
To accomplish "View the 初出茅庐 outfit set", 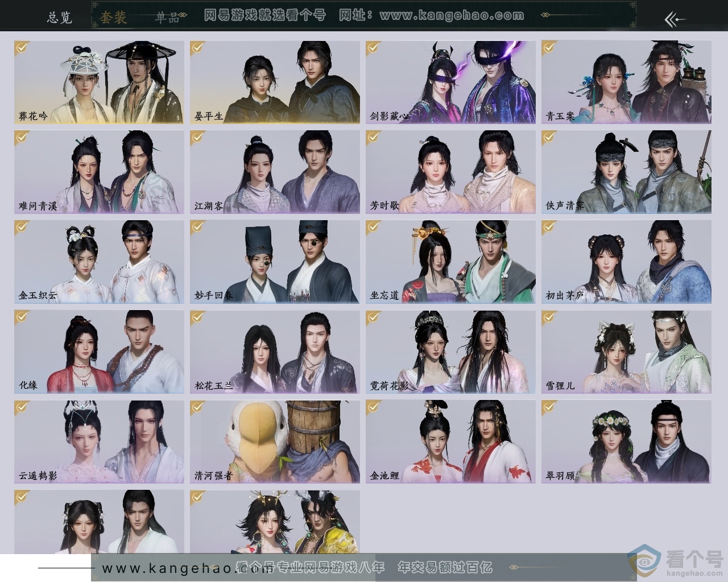I will click(626, 262).
